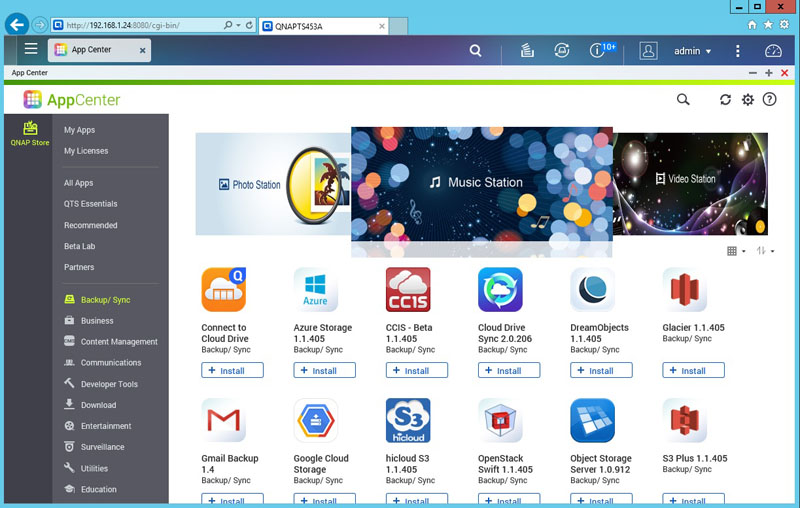The image size is (800, 508).
Task: Click the hicloud S3 app icon
Action: click(x=408, y=420)
